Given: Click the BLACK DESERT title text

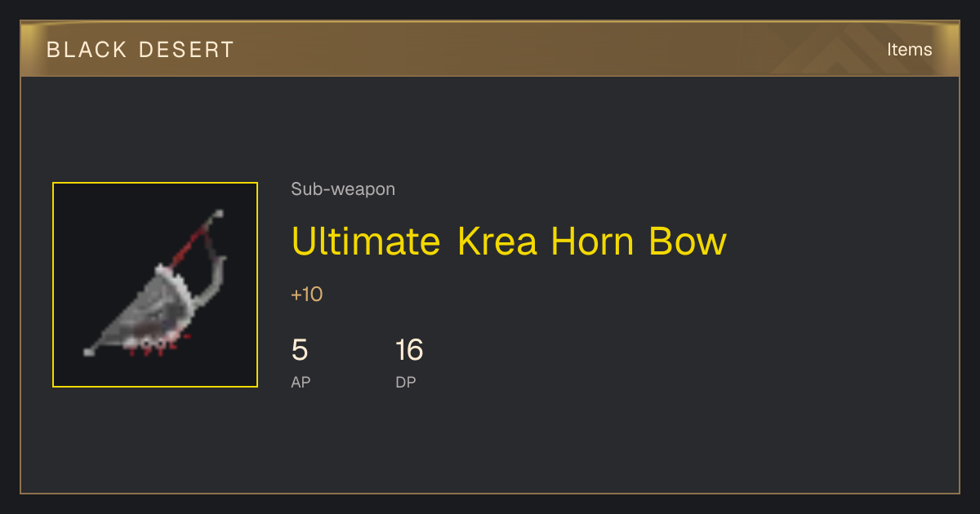Looking at the screenshot, I should [140, 50].
